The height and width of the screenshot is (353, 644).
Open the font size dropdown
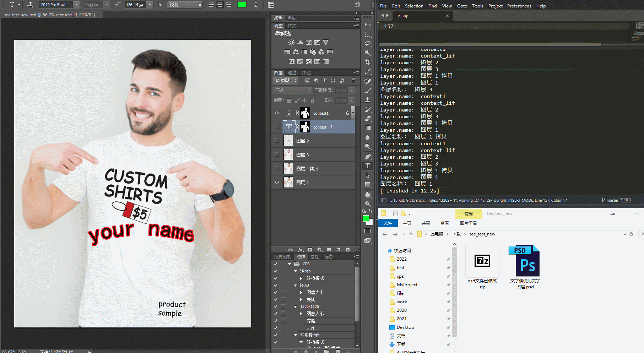coord(150,5)
